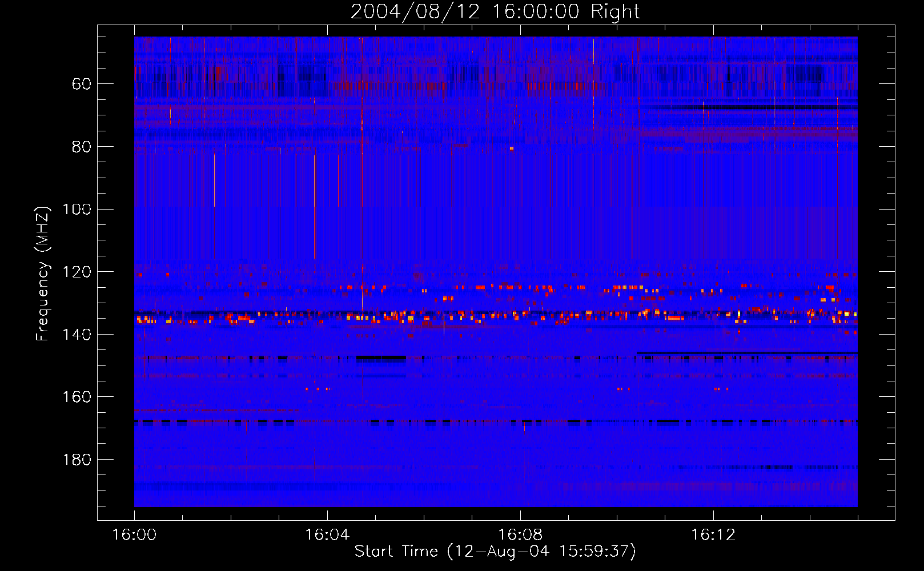The width and height of the screenshot is (924, 571).
Task: Click the plot title '2004/08/12 16:00:00 Right'
Action: click(495, 11)
